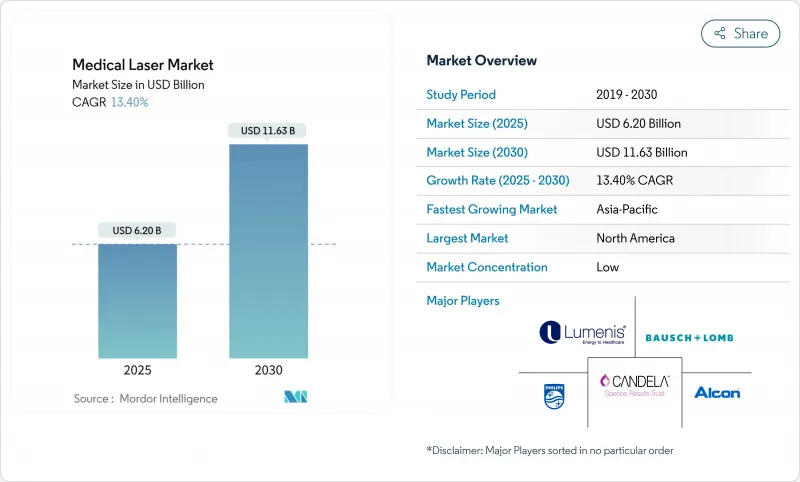Viewport: 800px width, 482px height.
Task: Click the 2030 market size bar
Action: [x=268, y=250]
